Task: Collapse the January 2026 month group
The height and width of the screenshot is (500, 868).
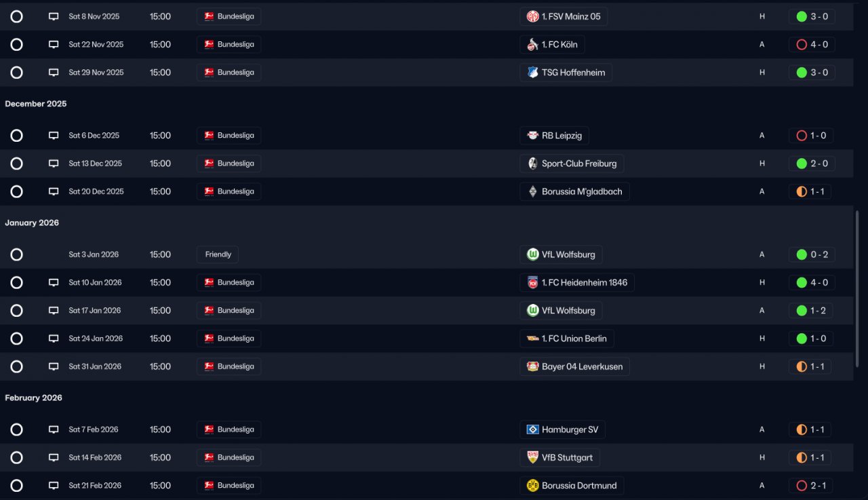Action: coord(32,223)
